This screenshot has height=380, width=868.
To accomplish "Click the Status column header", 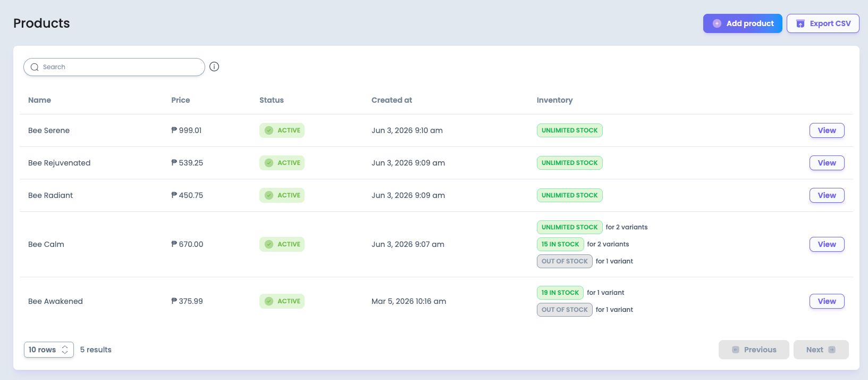I will tap(272, 100).
